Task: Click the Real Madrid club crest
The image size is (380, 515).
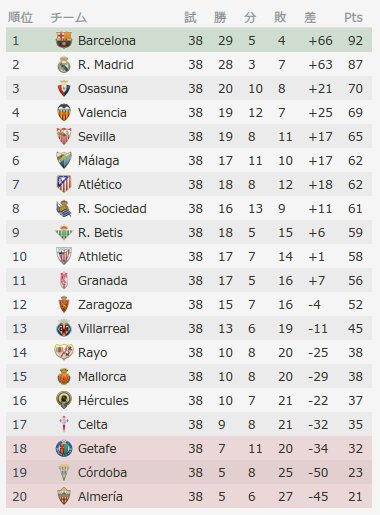Action: pyautogui.click(x=64, y=64)
